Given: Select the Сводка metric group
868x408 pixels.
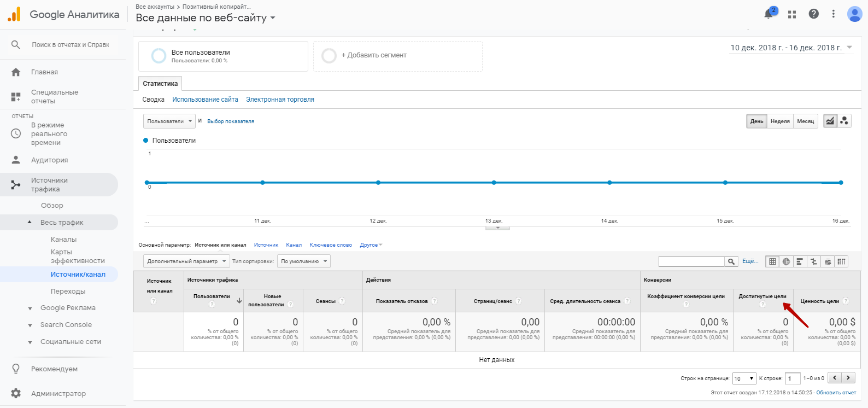Looking at the screenshot, I should (x=153, y=100).
